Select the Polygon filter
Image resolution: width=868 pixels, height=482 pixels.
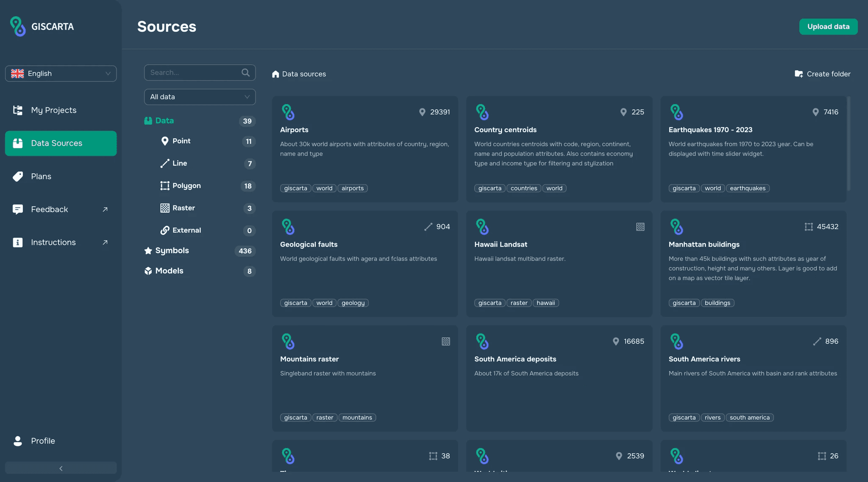186,186
